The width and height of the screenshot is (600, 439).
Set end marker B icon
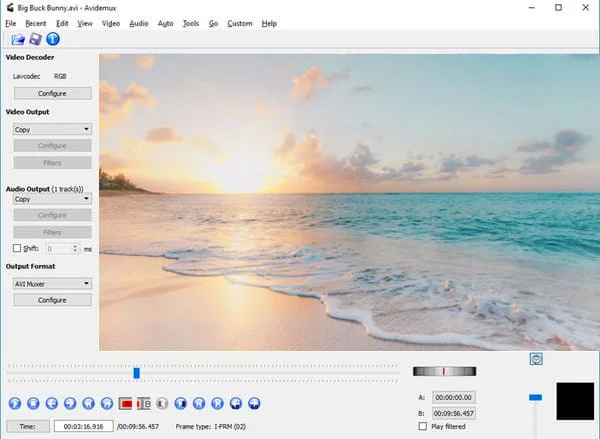144,404
